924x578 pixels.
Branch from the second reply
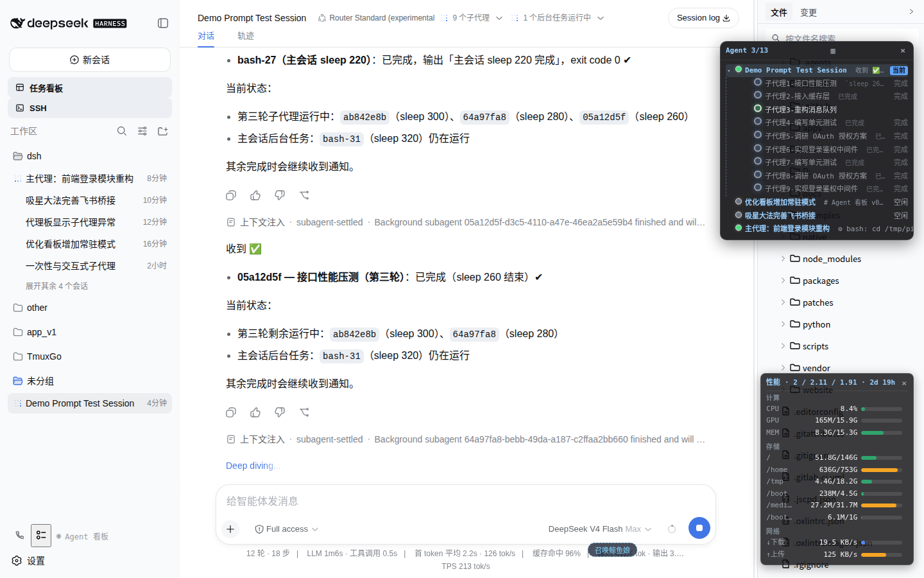[x=304, y=412]
